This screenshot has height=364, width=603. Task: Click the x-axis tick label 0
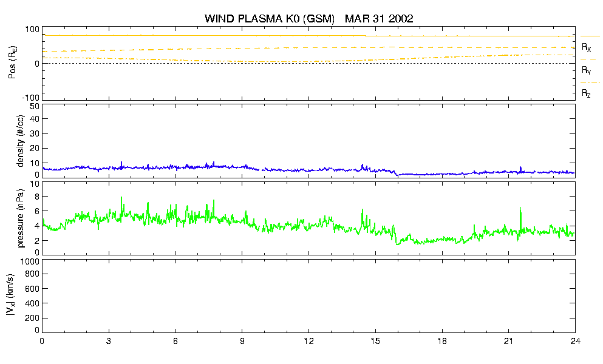coord(42,341)
